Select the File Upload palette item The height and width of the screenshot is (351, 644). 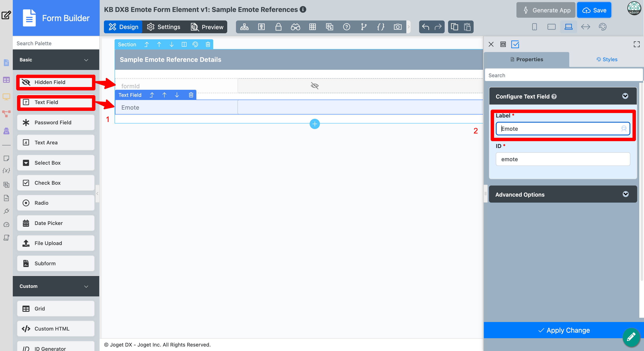[x=56, y=243]
